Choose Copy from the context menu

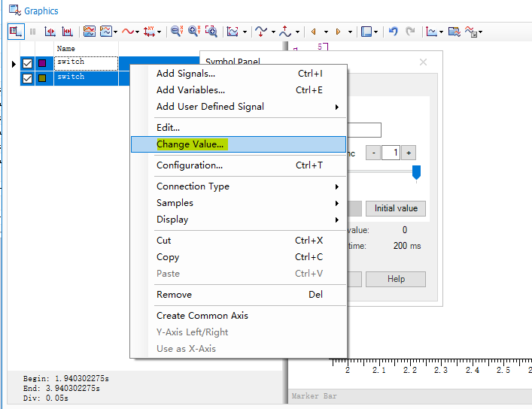tap(239, 257)
